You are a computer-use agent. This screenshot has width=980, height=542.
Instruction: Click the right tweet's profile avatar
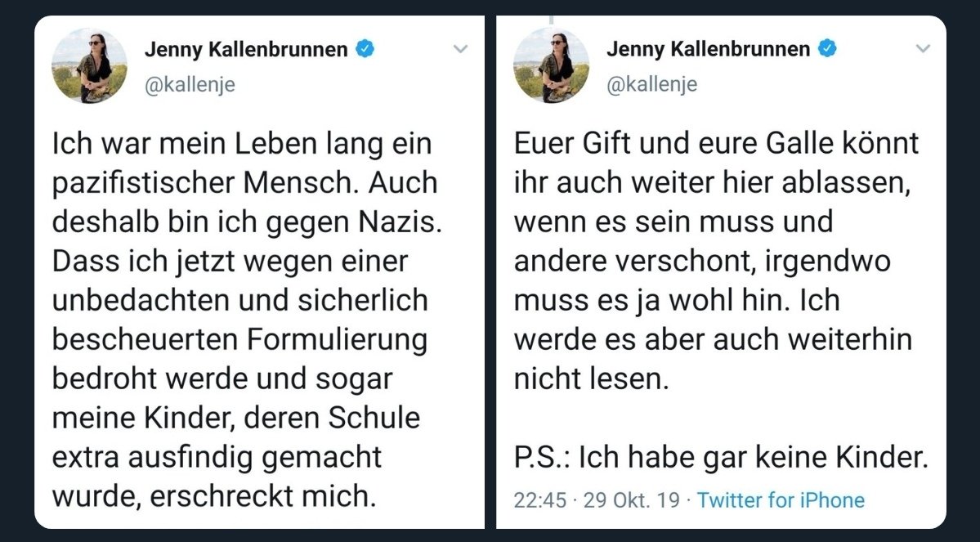click(551, 65)
